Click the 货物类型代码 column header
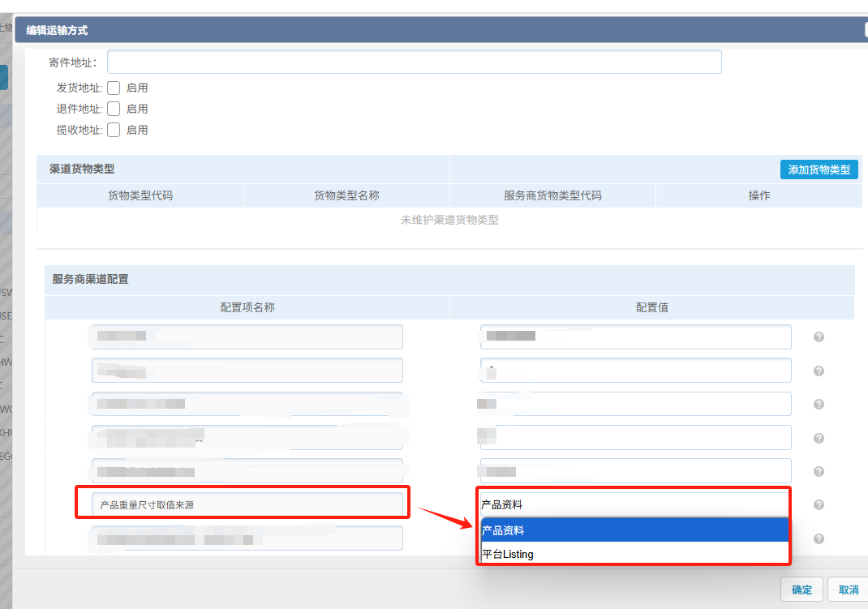Image resolution: width=868 pixels, height=609 pixels. click(140, 195)
